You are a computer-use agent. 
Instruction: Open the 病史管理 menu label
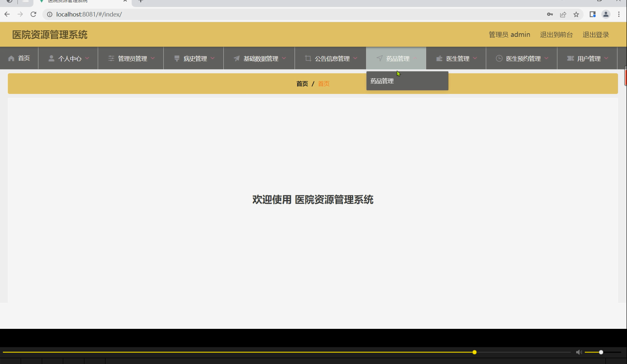[x=195, y=59]
